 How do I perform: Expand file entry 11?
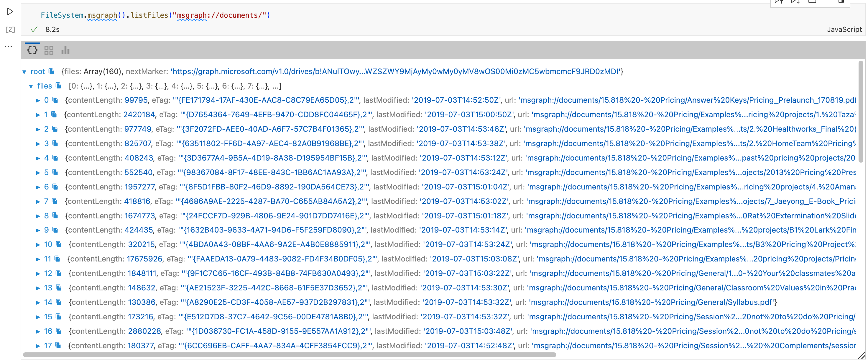click(38, 259)
